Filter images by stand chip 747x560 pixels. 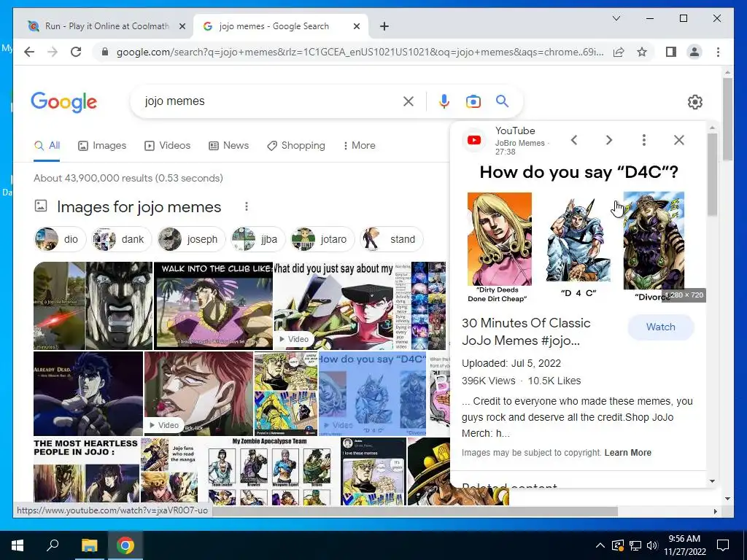pos(391,239)
